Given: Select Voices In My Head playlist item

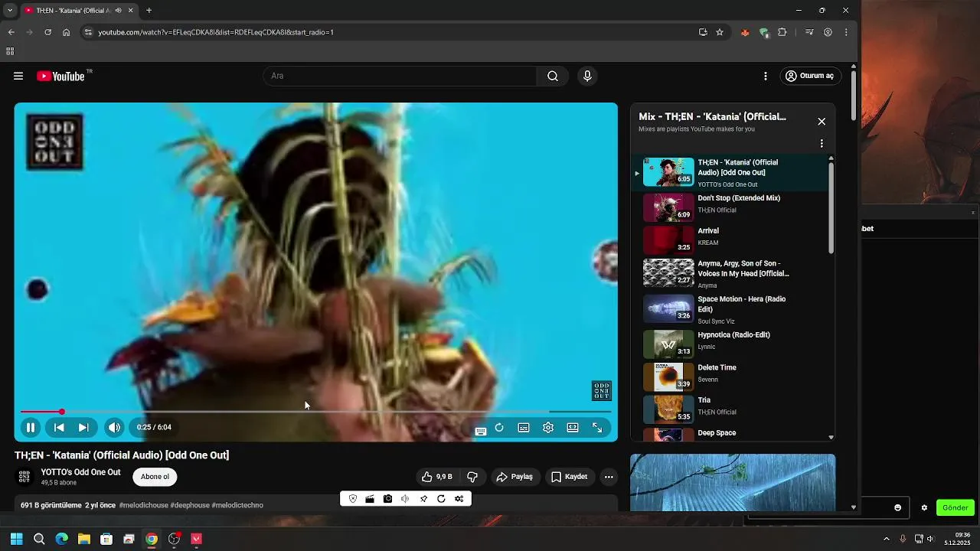Looking at the screenshot, I should [x=730, y=273].
